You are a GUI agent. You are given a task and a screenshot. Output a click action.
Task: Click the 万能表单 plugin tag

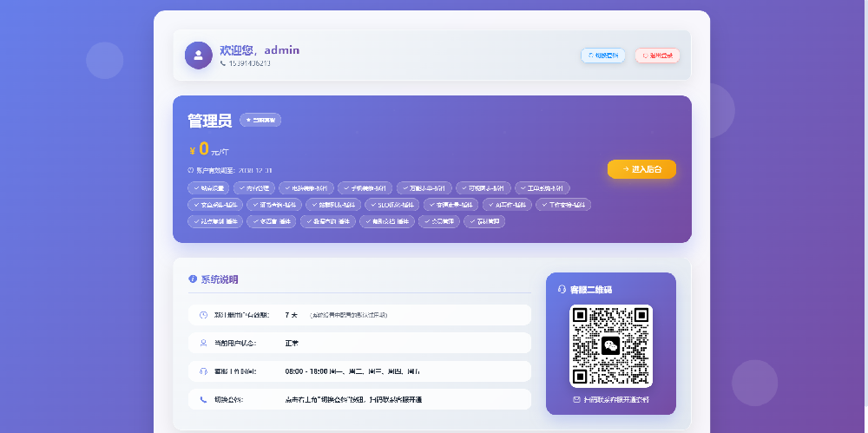point(424,188)
